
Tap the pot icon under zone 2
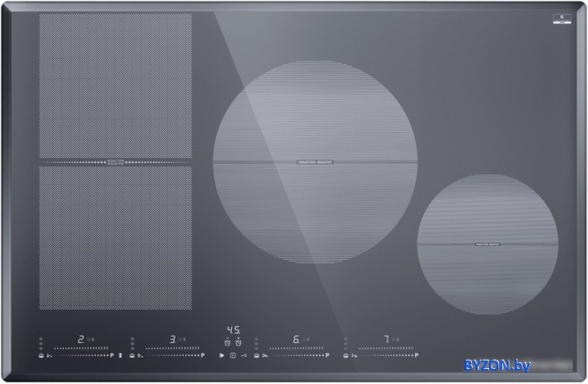(x=42, y=355)
